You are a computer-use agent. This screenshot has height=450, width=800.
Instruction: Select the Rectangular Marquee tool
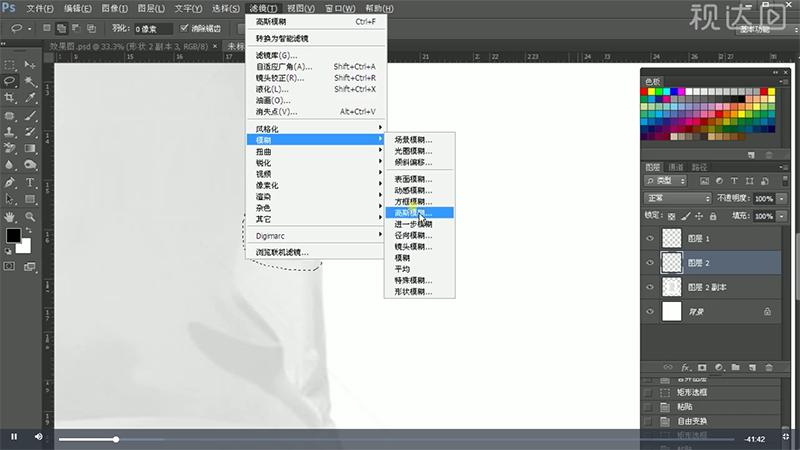(x=9, y=65)
